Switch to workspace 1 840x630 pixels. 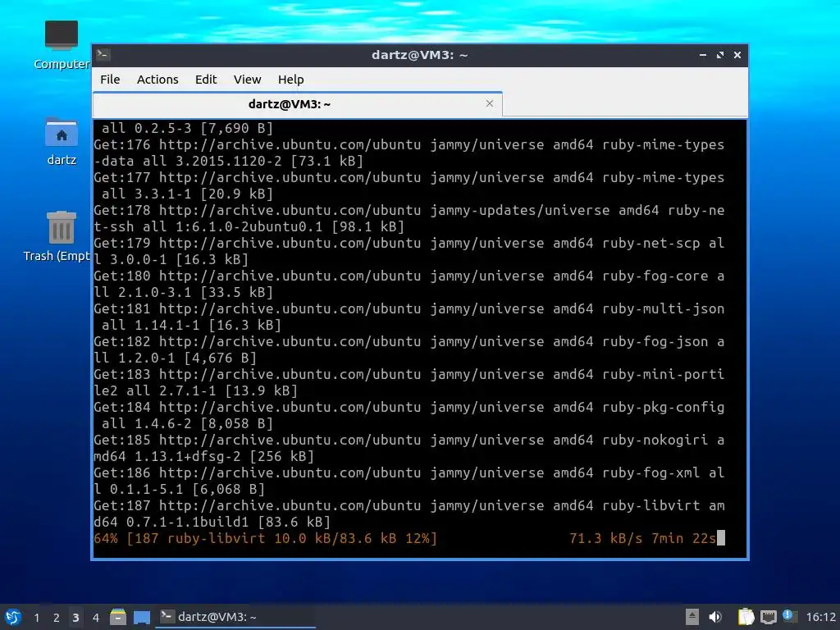36,618
